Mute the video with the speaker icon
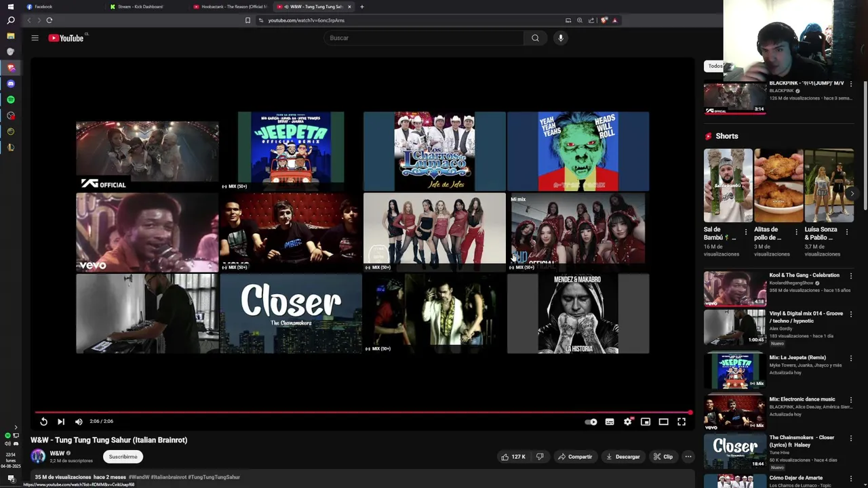 tap(79, 422)
